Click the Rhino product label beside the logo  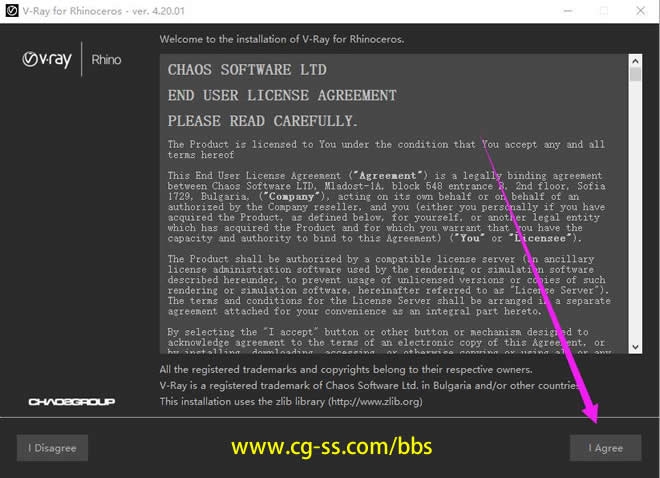(106, 59)
